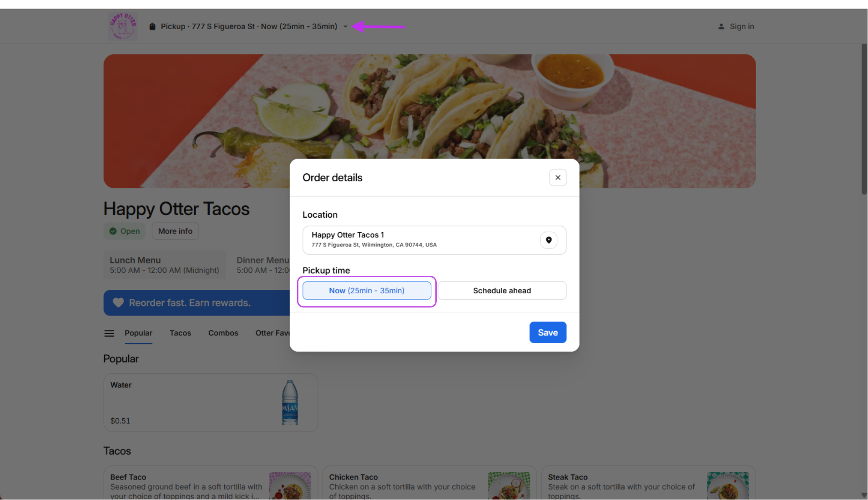Click the map pin location icon

(x=549, y=240)
